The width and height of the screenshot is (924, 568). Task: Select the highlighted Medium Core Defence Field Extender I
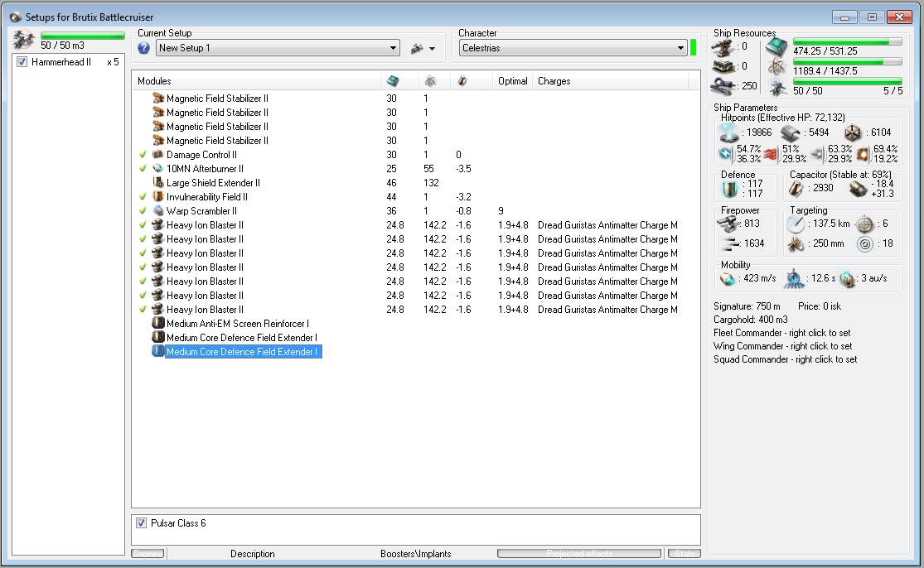pos(242,352)
